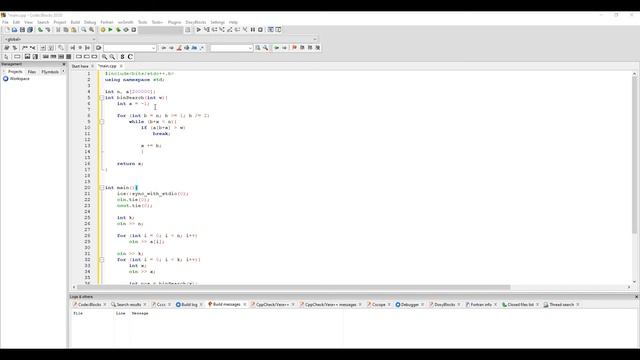Open Replace with the toolbar icon
The image size is (640, 360).
[x=91, y=30]
